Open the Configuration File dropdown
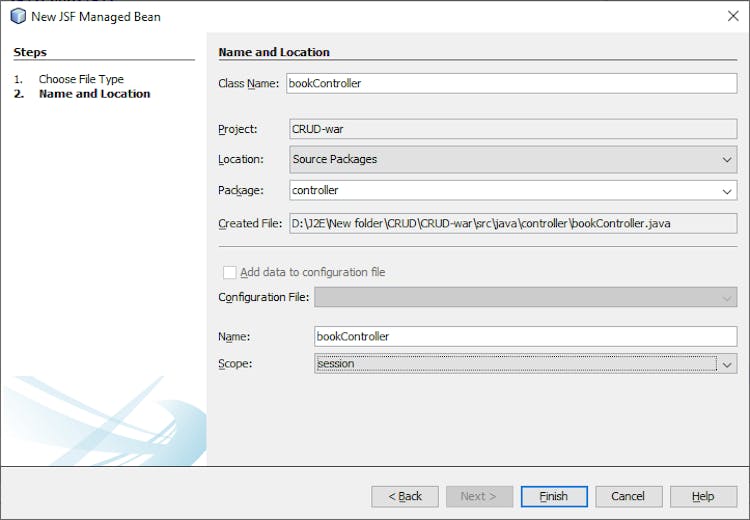 727,297
